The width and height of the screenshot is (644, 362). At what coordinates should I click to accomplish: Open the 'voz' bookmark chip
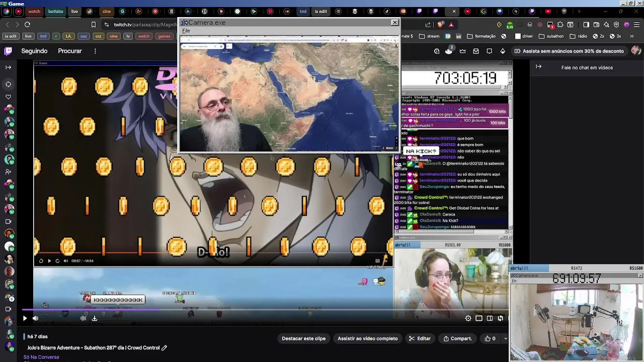coord(84,36)
